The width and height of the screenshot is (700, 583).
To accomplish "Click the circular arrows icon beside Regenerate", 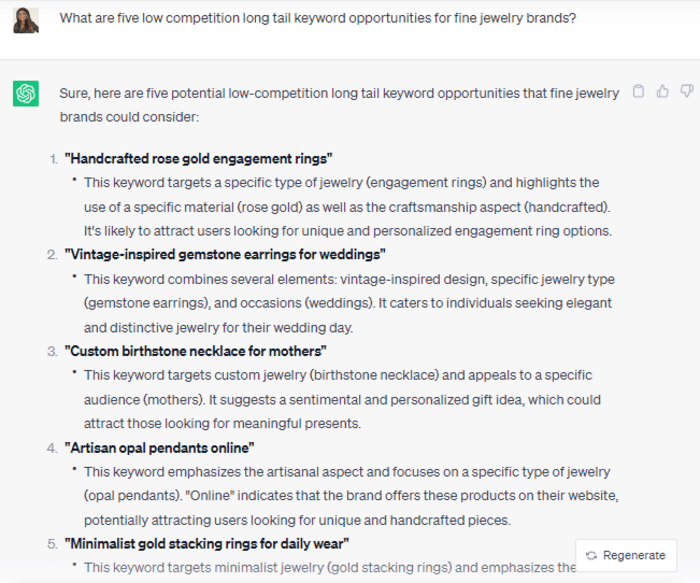I will [592, 555].
